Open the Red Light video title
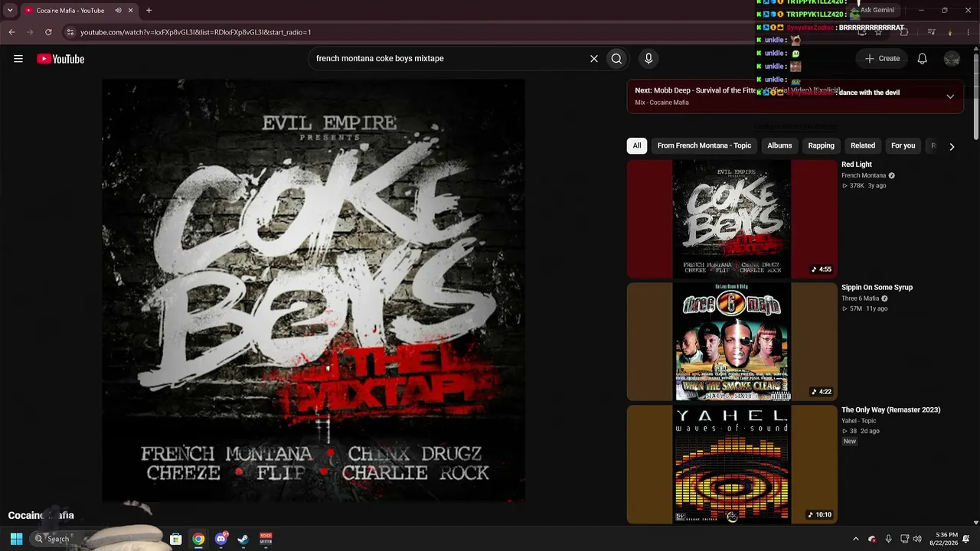Screen dimensions: 980x551 click(x=857, y=165)
